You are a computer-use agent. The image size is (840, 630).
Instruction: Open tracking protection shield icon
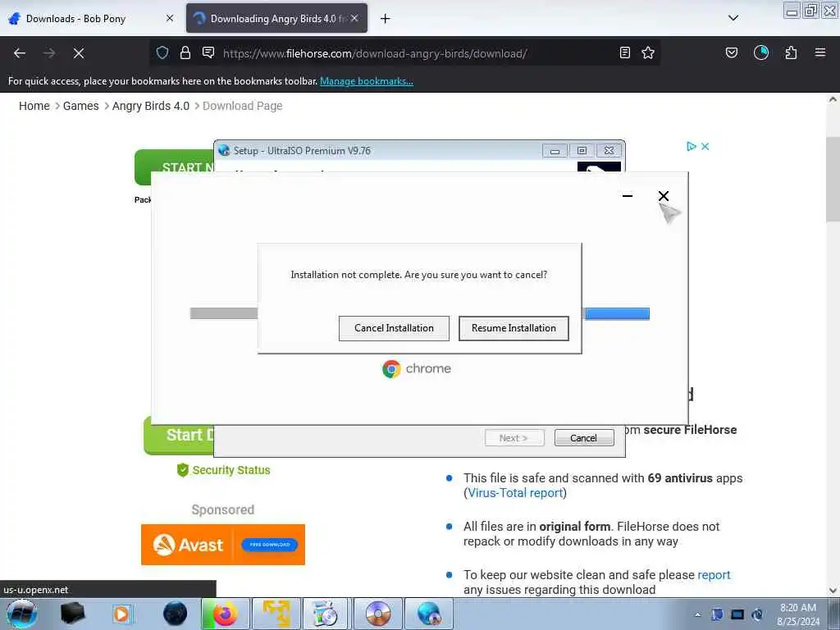pos(162,52)
